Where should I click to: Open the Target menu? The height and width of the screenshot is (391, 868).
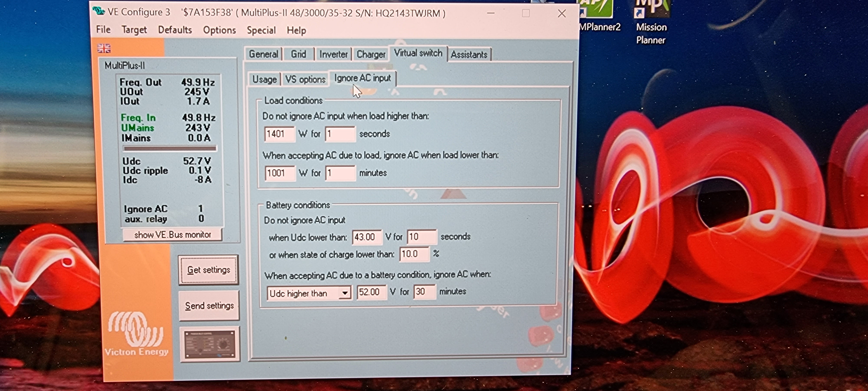[134, 30]
